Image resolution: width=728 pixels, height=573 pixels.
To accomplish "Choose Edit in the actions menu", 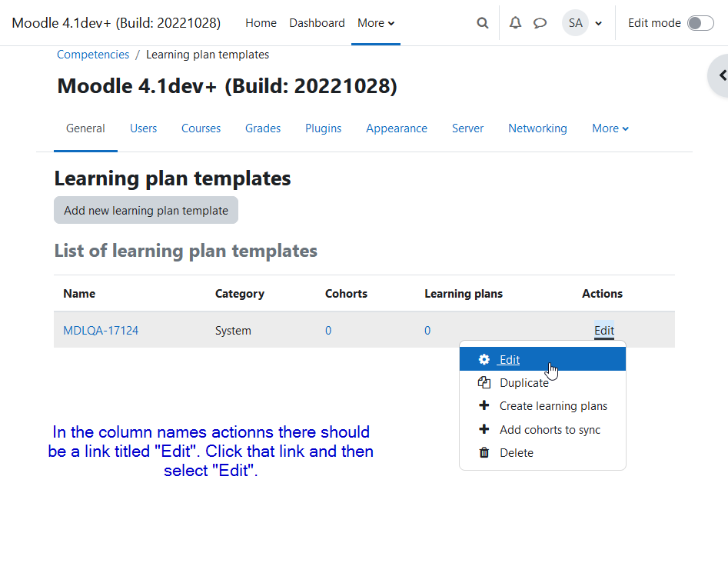I will click(x=542, y=359).
